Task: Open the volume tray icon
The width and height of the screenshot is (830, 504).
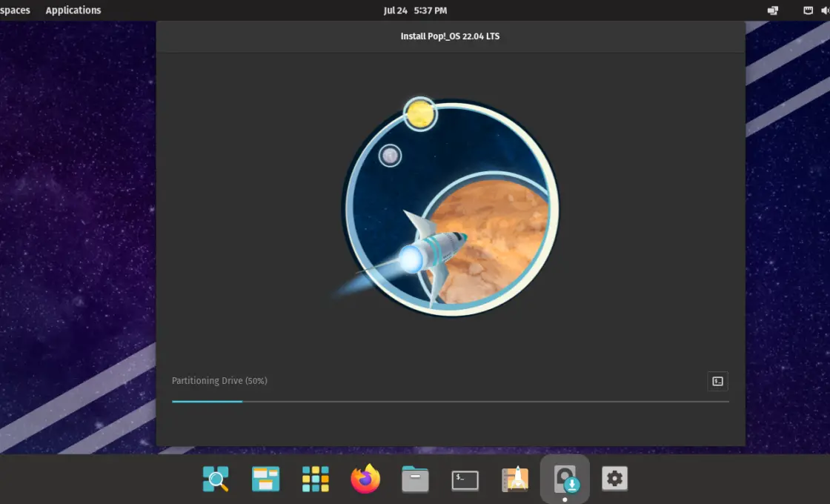Action: point(826,10)
